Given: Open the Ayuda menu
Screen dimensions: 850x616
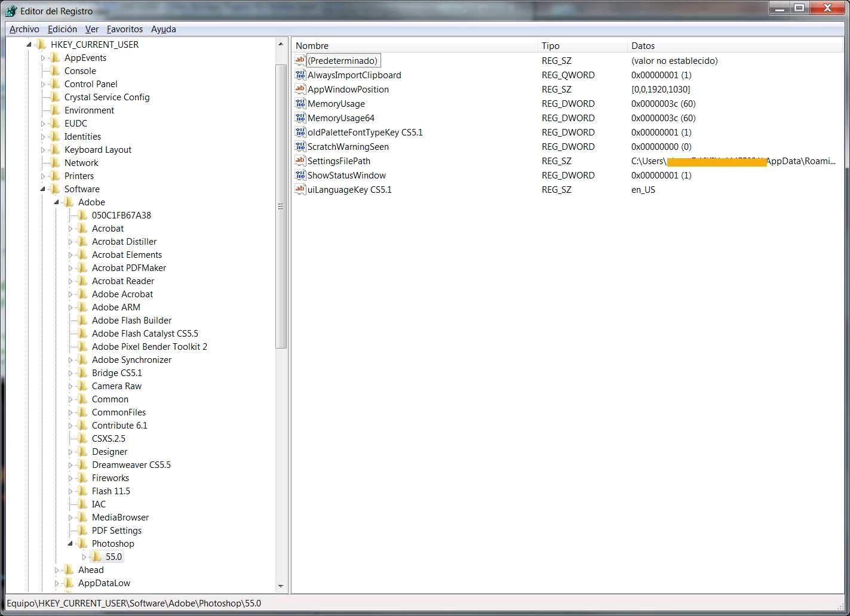Looking at the screenshot, I should pos(163,29).
